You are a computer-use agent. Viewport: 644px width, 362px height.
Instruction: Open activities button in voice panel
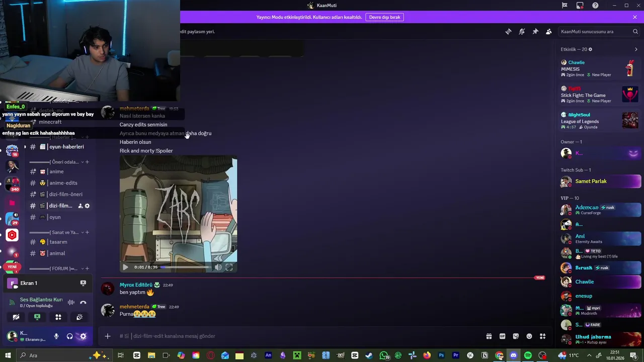point(58,317)
